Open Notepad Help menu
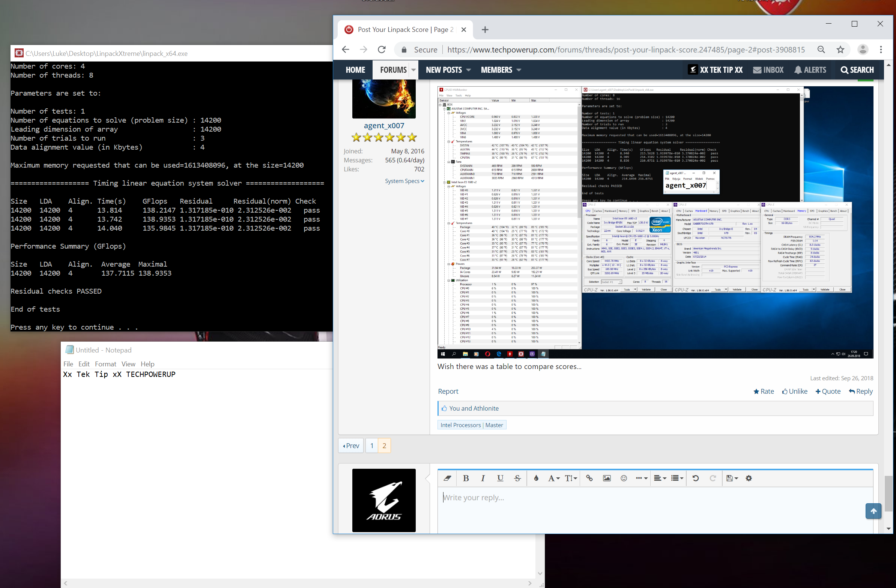The width and height of the screenshot is (896, 588). (147, 364)
